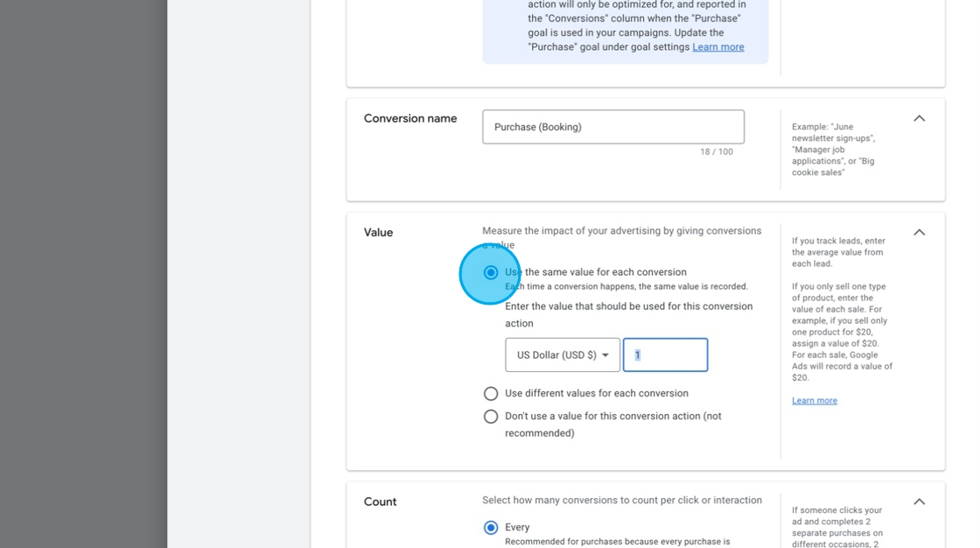This screenshot has height=548, width=980.
Task: Click "Learn more" in the Value help panel
Action: 814,400
